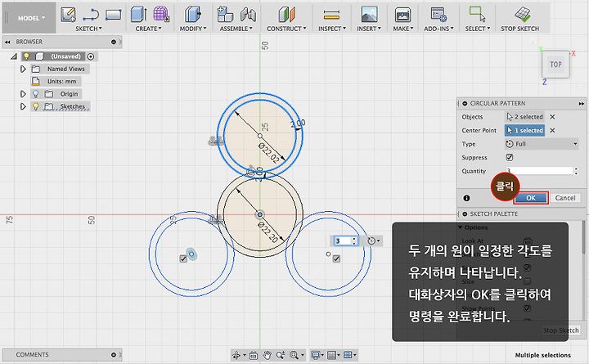
Task: Open the Insert image icon
Action: click(x=369, y=15)
